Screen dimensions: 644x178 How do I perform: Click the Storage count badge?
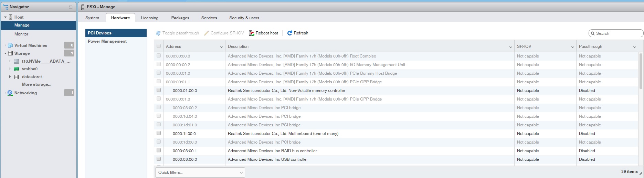(69, 53)
